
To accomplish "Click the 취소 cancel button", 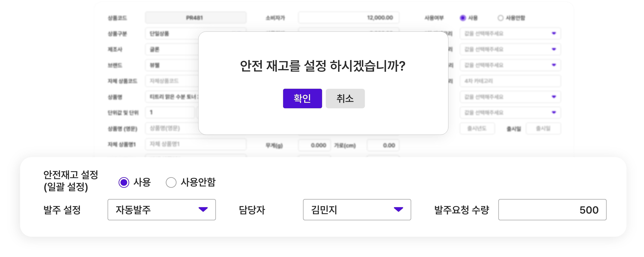I will click(345, 98).
